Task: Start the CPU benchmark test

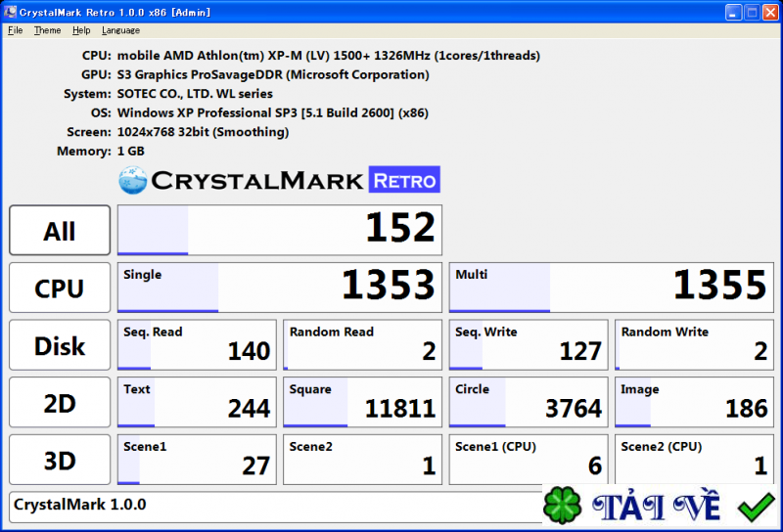Action: (x=60, y=288)
